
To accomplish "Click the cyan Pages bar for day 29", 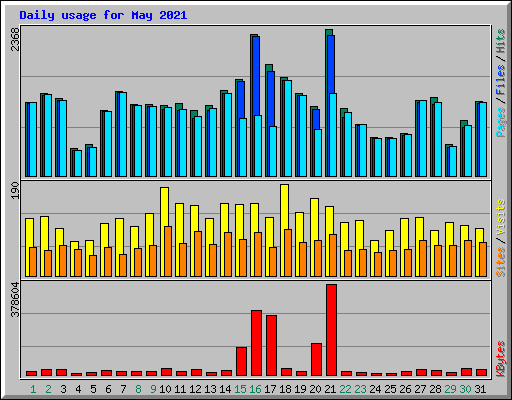I will 453,161.
